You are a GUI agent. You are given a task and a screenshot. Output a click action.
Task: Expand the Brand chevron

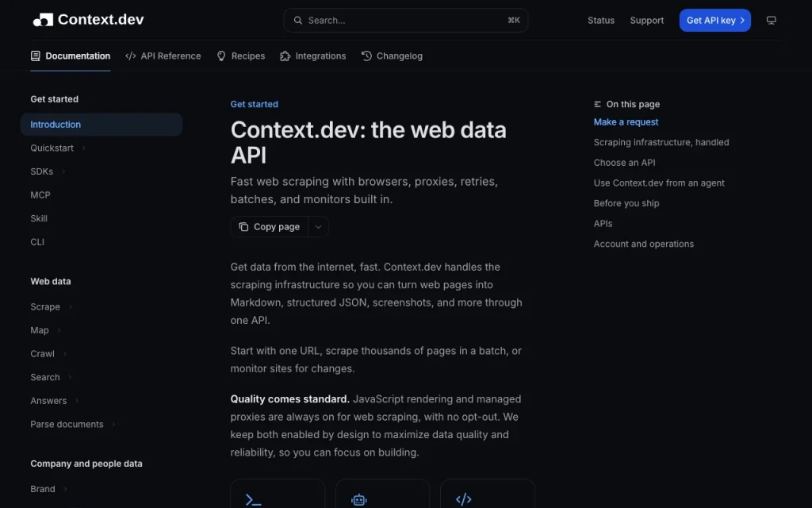pos(65,489)
